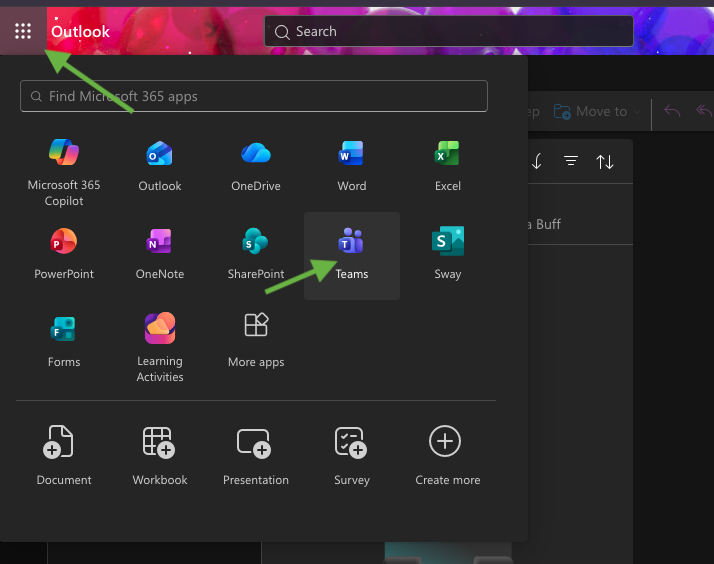Screen dimensions: 714x564
Task: Open the message list filter icon
Action: [571, 161]
